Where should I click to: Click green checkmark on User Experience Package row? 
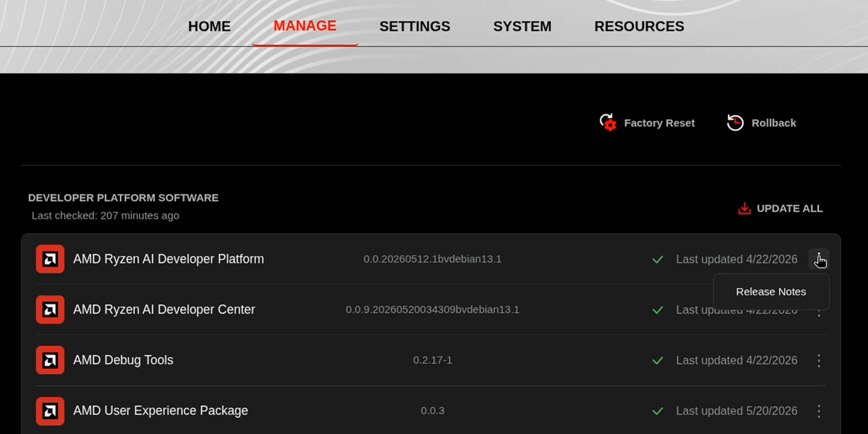coord(657,411)
